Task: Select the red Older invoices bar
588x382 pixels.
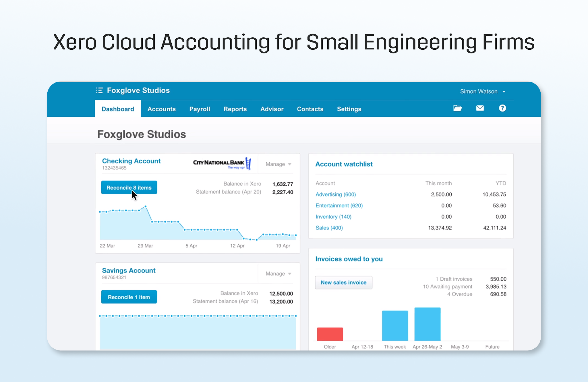Action: (330, 334)
